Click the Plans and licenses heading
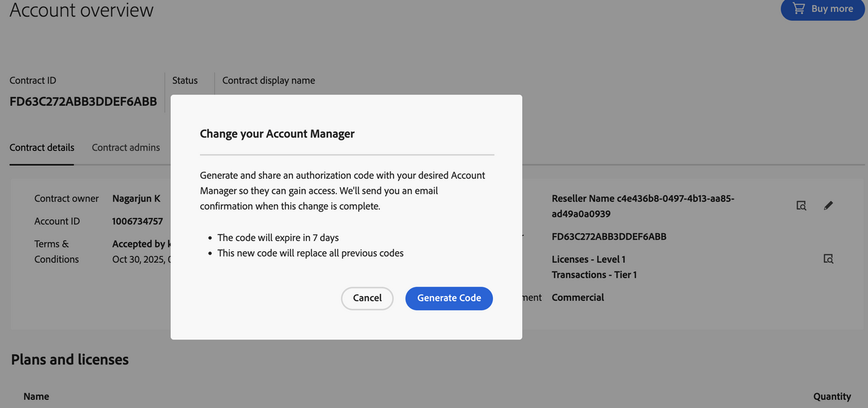 [x=70, y=360]
